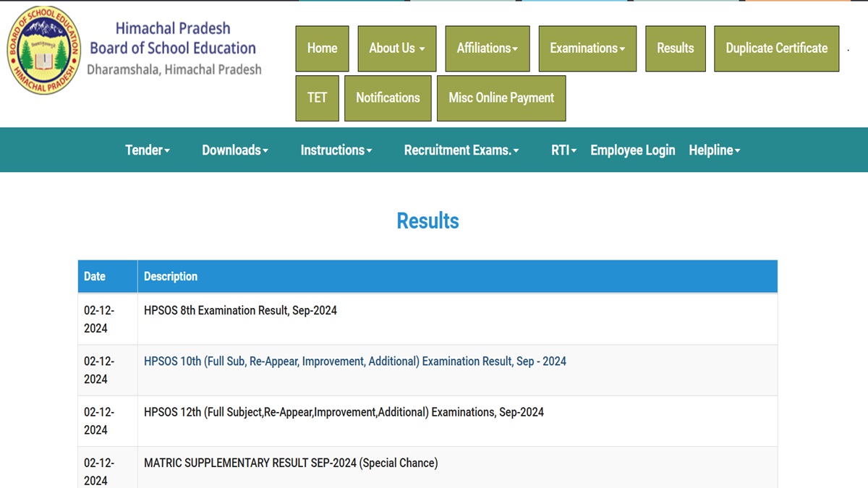Select the date cell of HPSOS 8th row
This screenshot has width=868, height=488.
pos(108,319)
